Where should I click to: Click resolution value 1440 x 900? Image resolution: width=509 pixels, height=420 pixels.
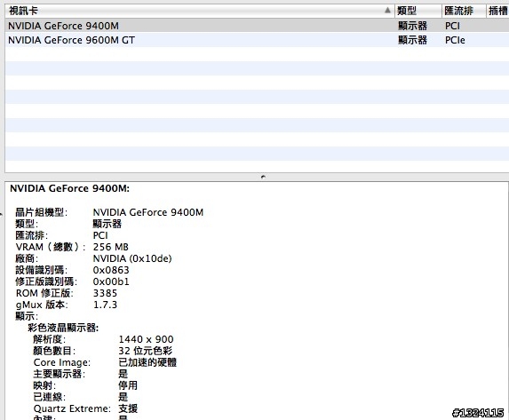[x=146, y=339]
